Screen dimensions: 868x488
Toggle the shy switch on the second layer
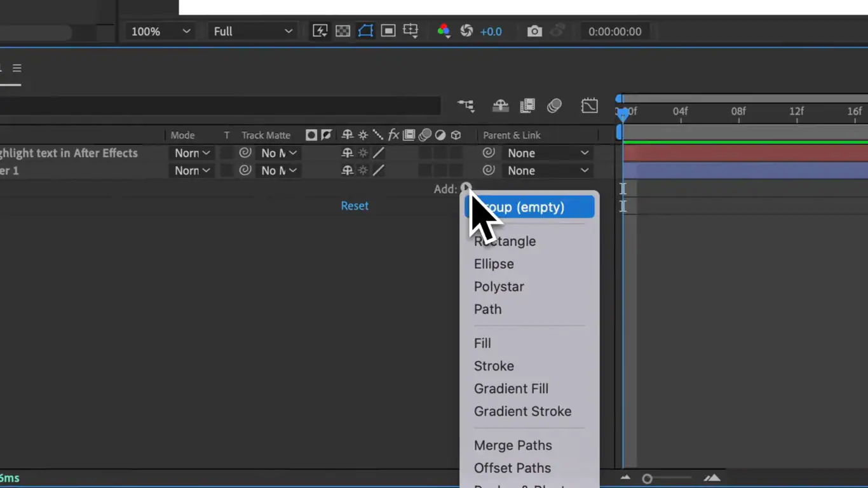coord(347,170)
